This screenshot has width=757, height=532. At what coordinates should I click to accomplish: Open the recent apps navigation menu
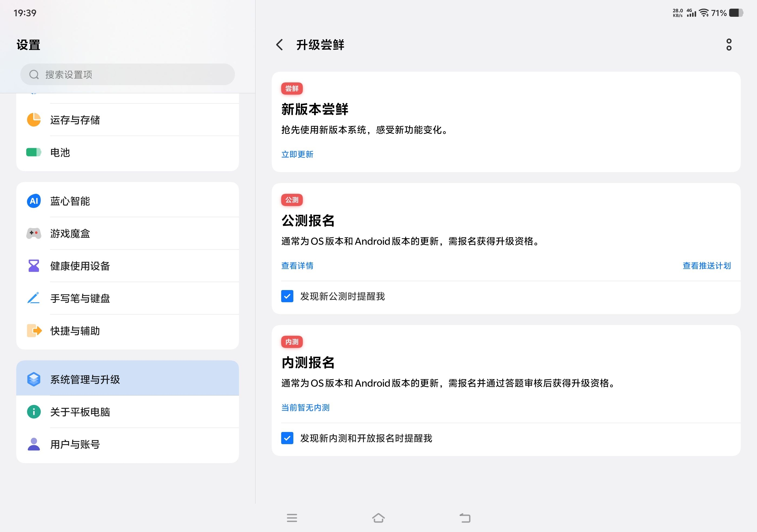tap(292, 518)
